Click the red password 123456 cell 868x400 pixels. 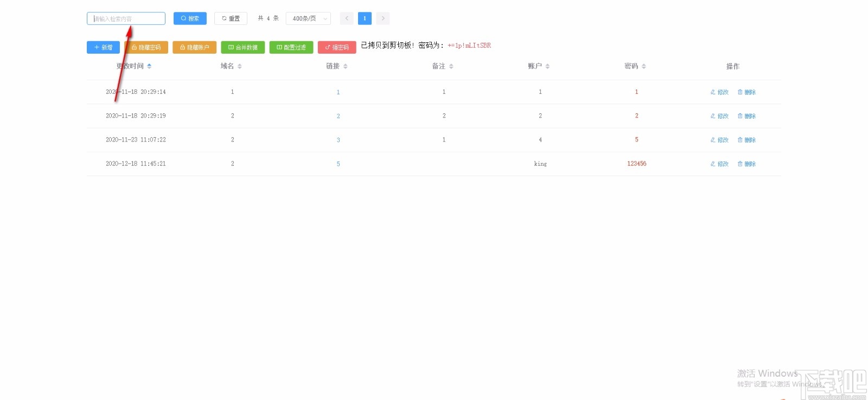pos(637,164)
